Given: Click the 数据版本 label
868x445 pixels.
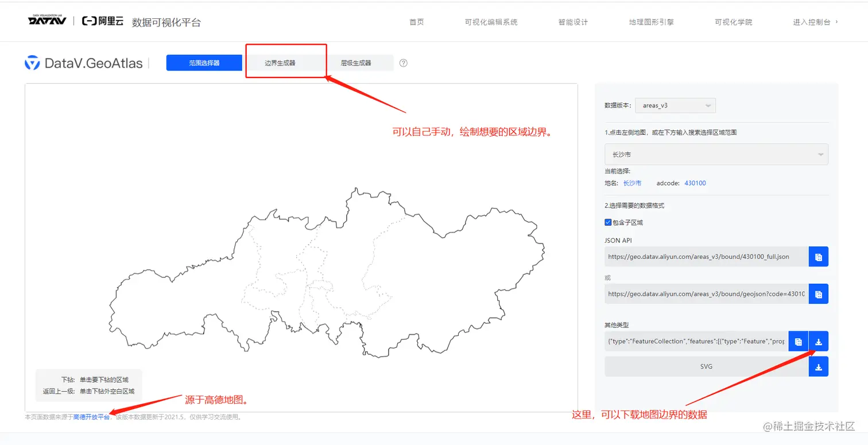Looking at the screenshot, I should point(618,106).
